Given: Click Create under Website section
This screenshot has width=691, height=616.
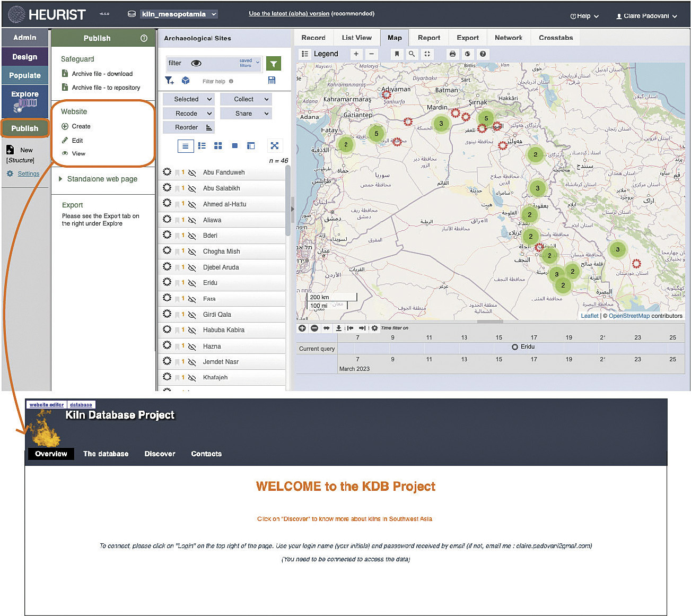Looking at the screenshot, I should click(81, 126).
